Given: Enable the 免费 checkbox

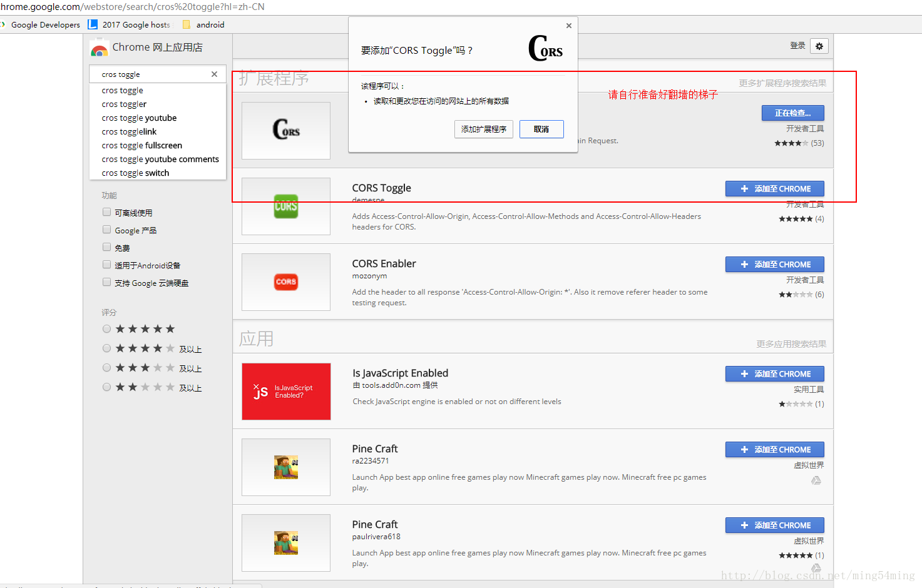Looking at the screenshot, I should click(x=106, y=247).
